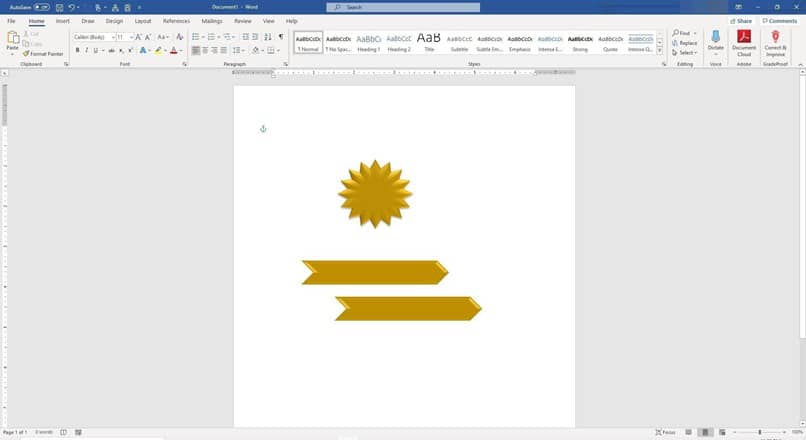Image resolution: width=806 pixels, height=440 pixels.
Task: Toggle subscript formatting
Action: (x=121, y=50)
